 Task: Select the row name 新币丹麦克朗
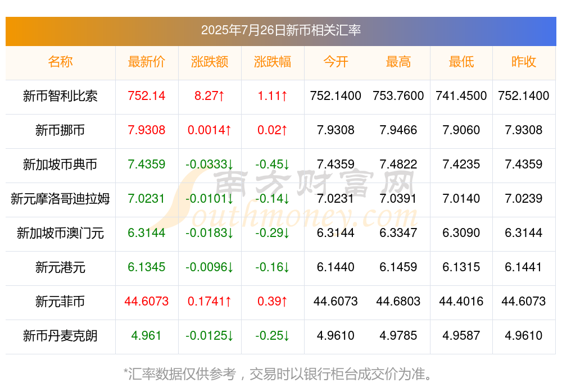click(x=60, y=336)
